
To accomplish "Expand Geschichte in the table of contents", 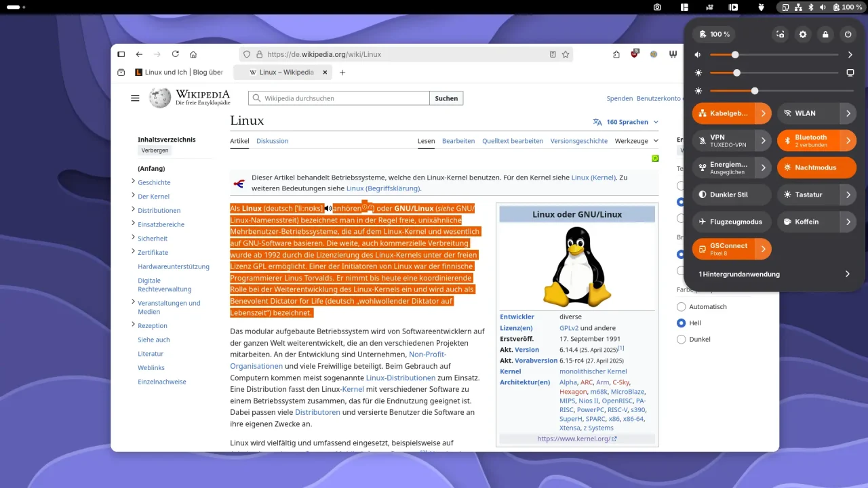I will 133,182.
